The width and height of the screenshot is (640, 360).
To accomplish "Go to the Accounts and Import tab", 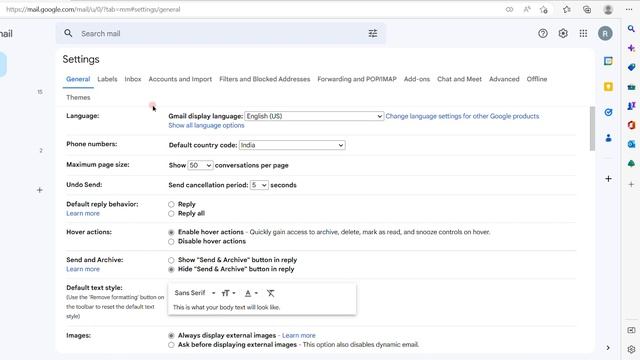I will tap(180, 79).
